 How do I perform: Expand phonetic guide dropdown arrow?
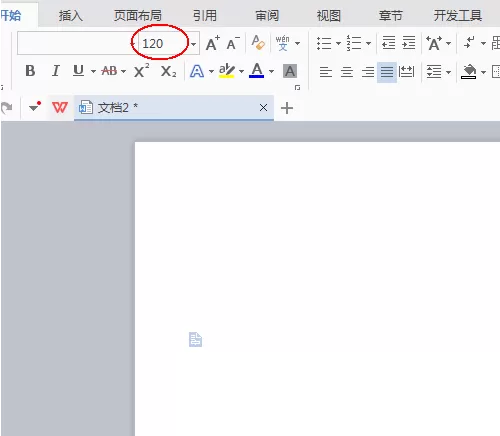(x=297, y=43)
